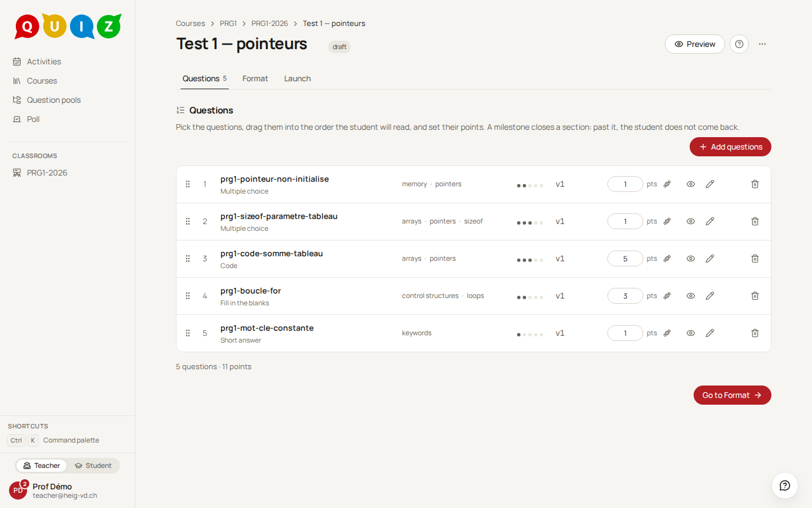
Task: Click the Add questions button
Action: point(730,147)
